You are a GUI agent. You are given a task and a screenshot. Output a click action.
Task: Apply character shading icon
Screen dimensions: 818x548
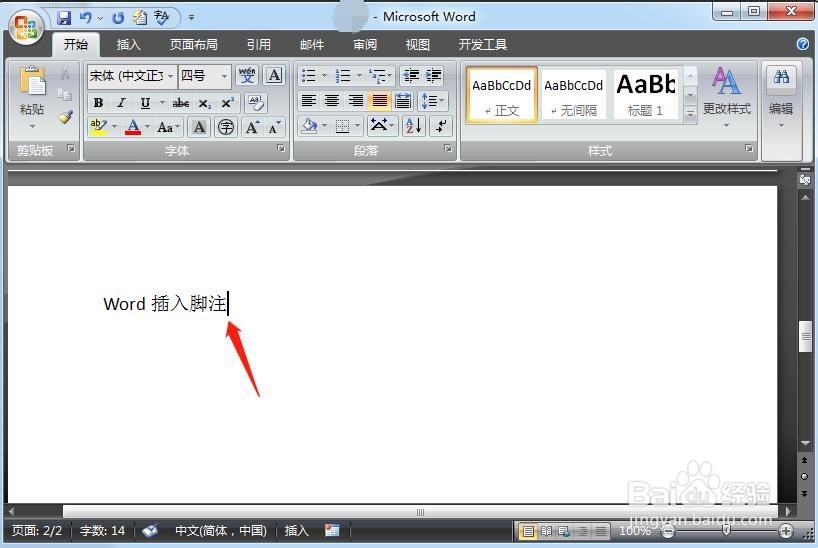pos(199,127)
